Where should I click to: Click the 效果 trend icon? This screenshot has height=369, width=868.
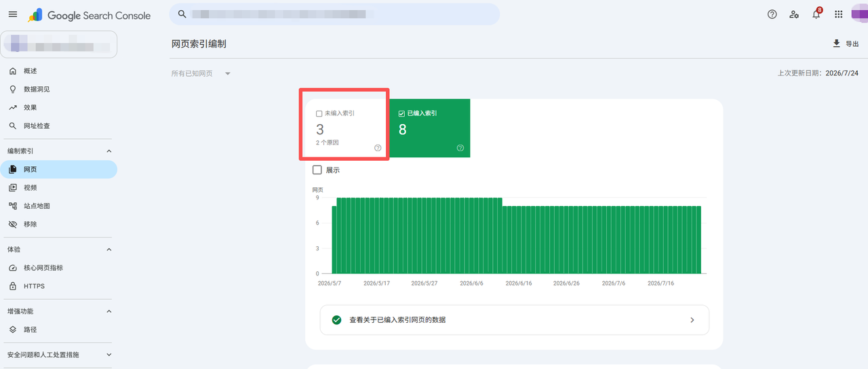[x=13, y=107]
